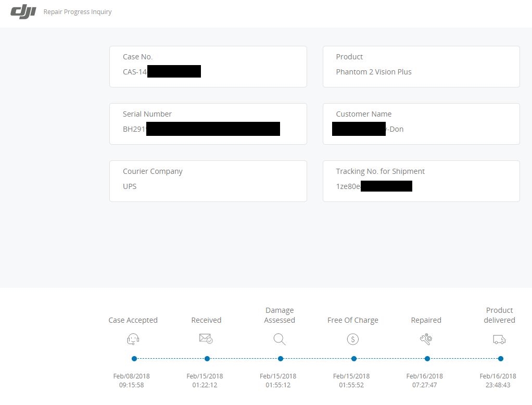
Task: Click the Product delivered stage label
Action: click(x=499, y=315)
